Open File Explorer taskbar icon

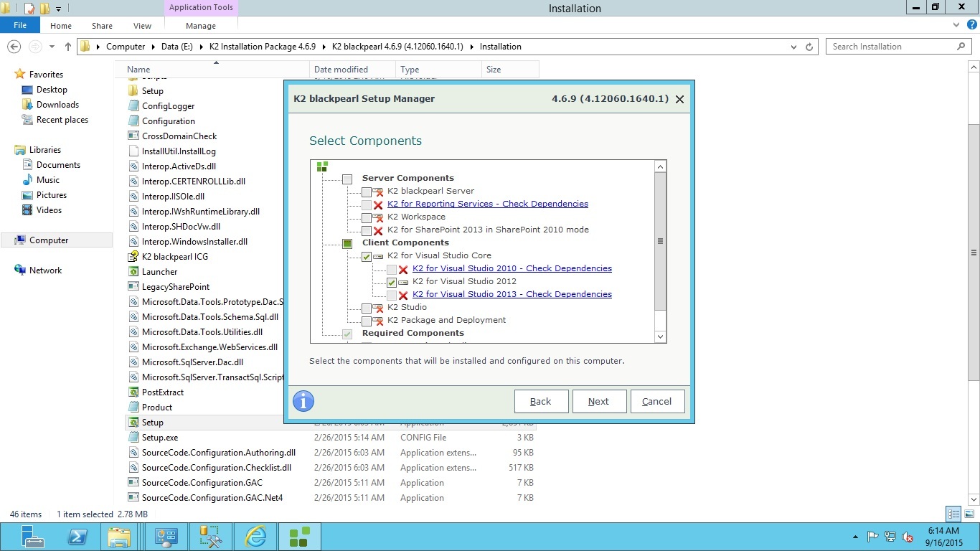[x=119, y=537]
